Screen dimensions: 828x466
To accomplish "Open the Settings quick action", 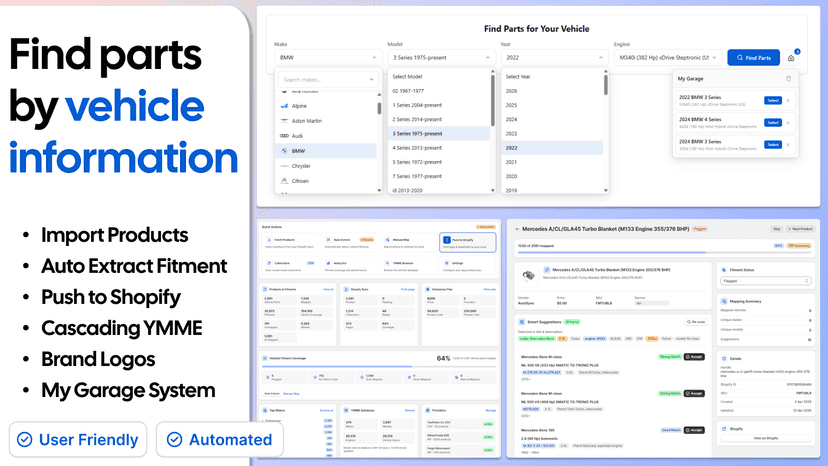I will [467, 266].
